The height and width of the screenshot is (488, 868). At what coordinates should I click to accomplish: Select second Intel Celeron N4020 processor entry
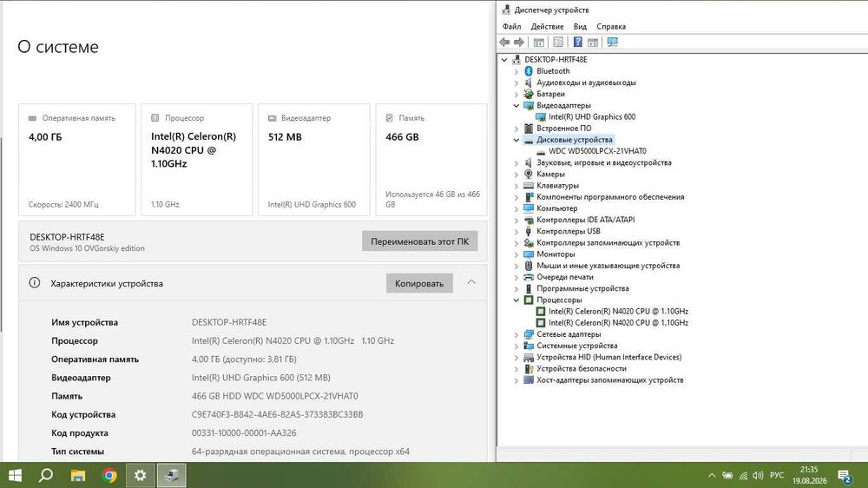click(x=618, y=323)
